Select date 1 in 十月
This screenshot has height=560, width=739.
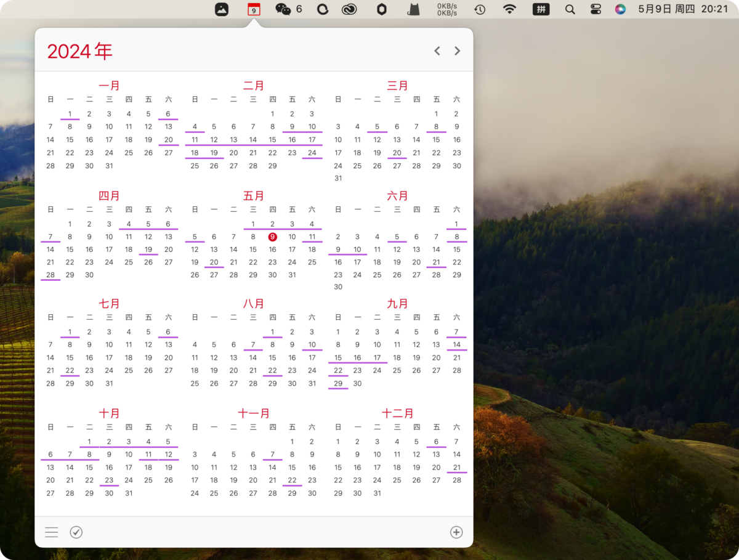click(89, 442)
